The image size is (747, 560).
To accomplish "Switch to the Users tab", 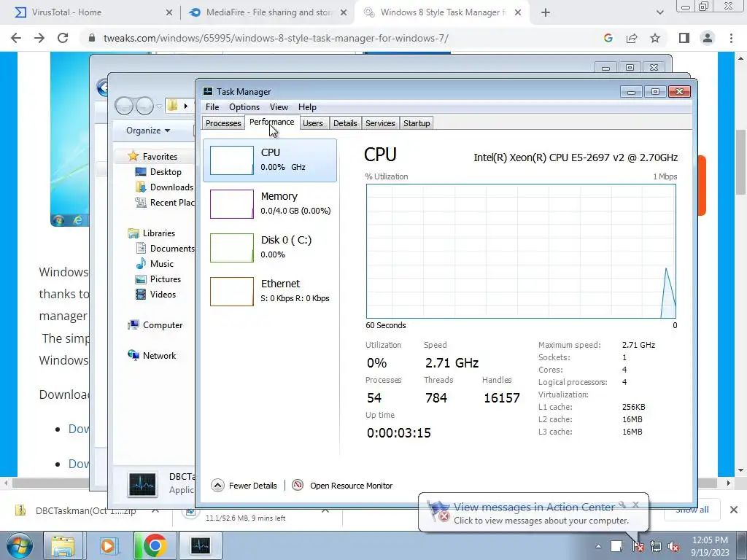I will point(313,123).
